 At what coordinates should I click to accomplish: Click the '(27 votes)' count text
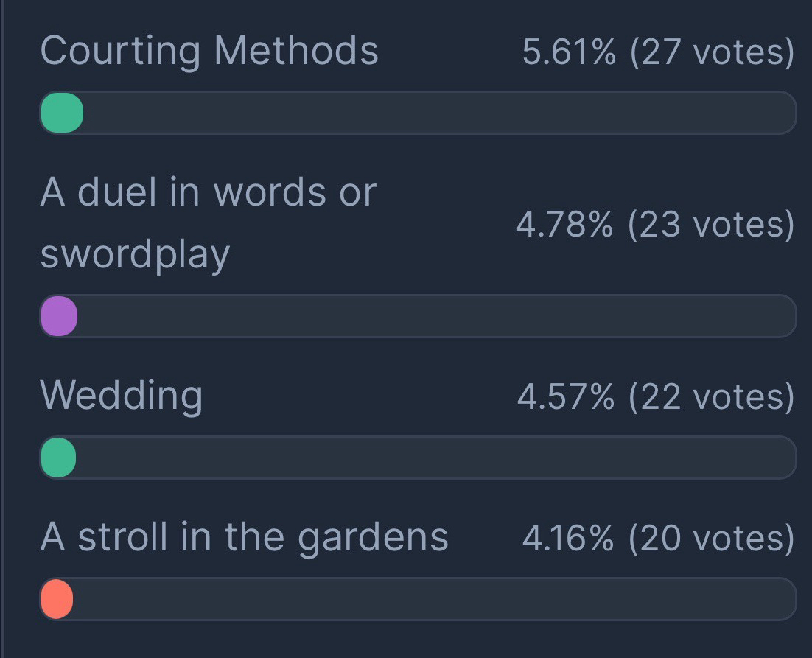pyautogui.click(x=713, y=53)
